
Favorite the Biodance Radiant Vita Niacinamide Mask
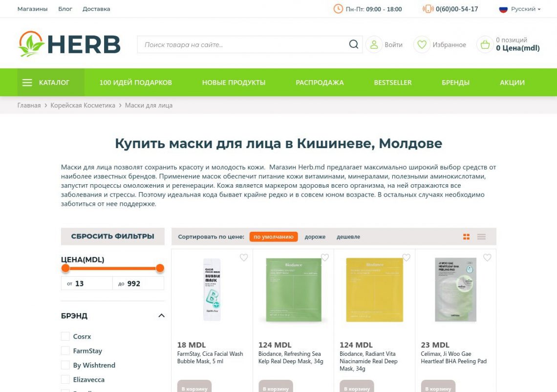pyautogui.click(x=406, y=257)
